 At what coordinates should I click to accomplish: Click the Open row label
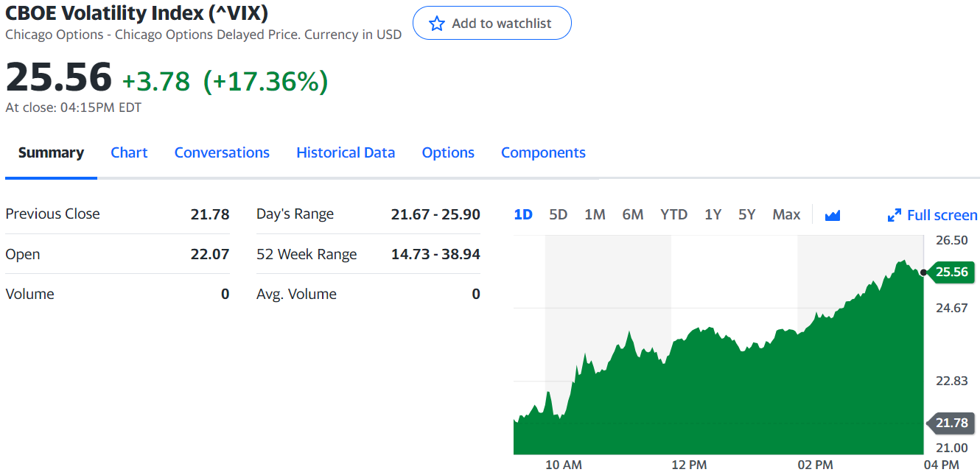pos(23,254)
